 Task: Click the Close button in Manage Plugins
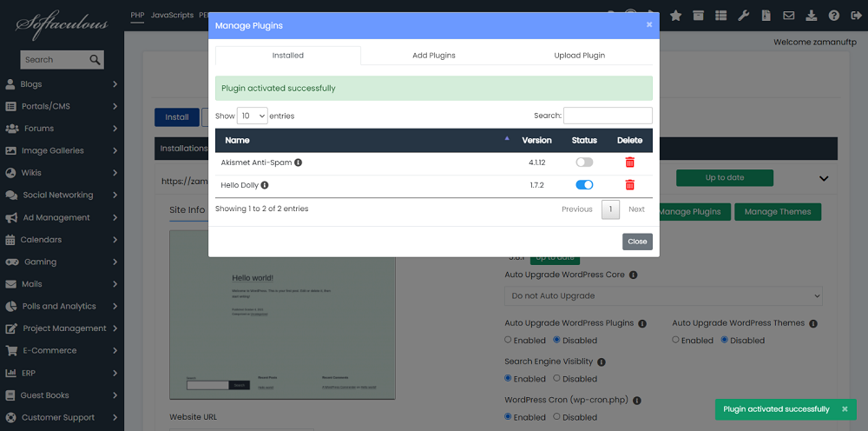[x=637, y=242]
